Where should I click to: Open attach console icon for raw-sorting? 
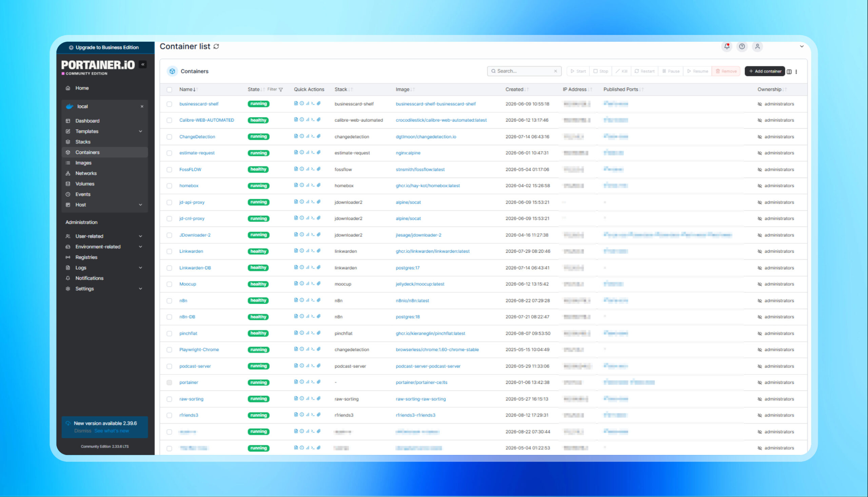[319, 398]
